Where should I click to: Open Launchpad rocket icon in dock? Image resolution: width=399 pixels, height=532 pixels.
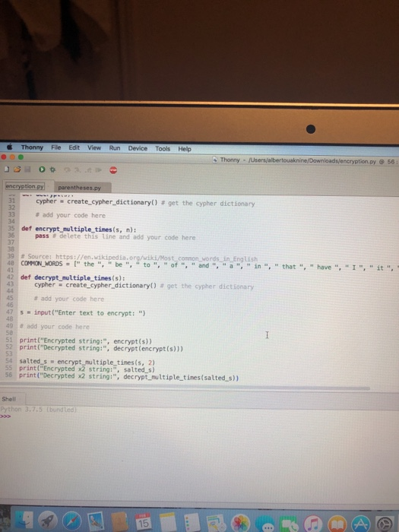coord(47,521)
